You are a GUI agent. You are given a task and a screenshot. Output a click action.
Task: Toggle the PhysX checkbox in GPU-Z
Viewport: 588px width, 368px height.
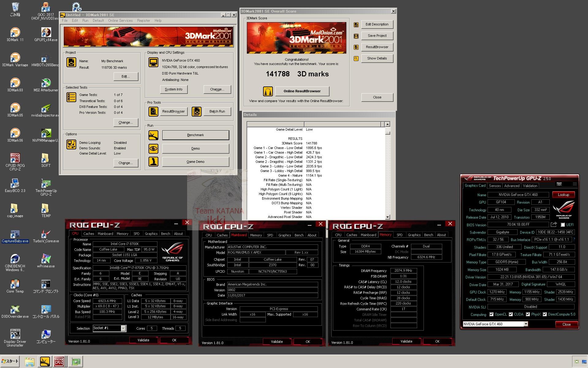click(528, 314)
